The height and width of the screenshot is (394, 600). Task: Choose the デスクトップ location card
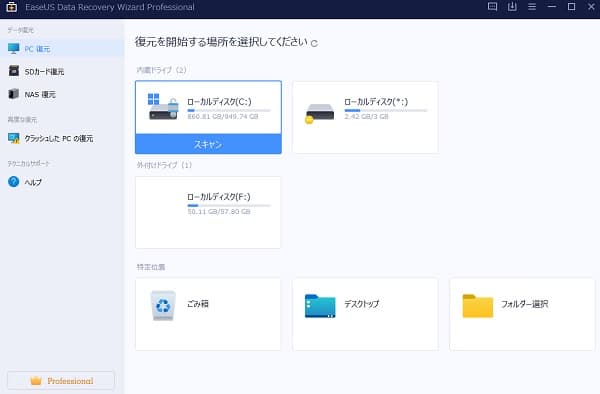(365, 314)
